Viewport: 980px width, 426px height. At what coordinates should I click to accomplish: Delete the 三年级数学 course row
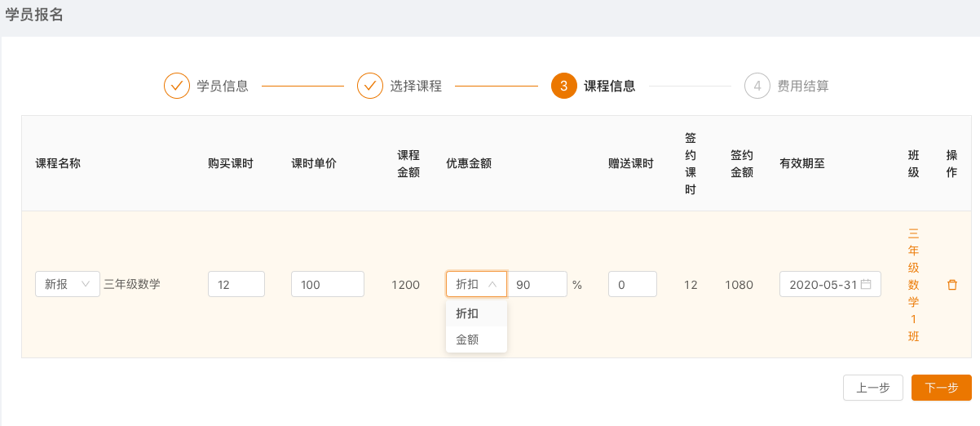pyautogui.click(x=951, y=285)
